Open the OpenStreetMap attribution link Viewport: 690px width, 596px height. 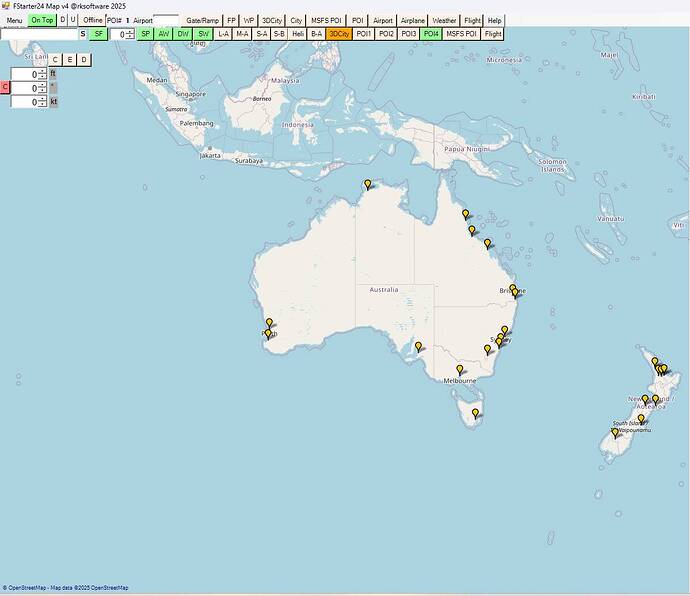pyautogui.click(x=66, y=588)
